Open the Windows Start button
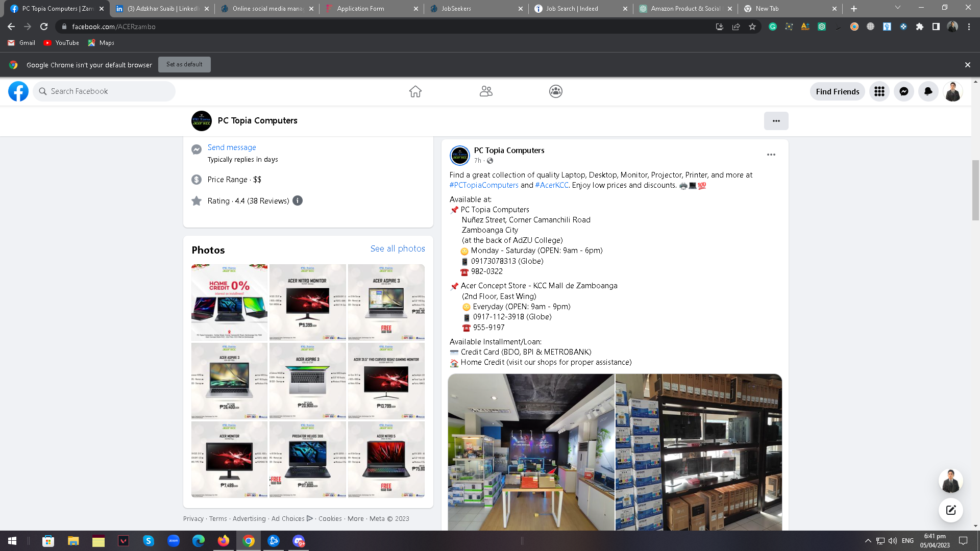 click(12, 541)
